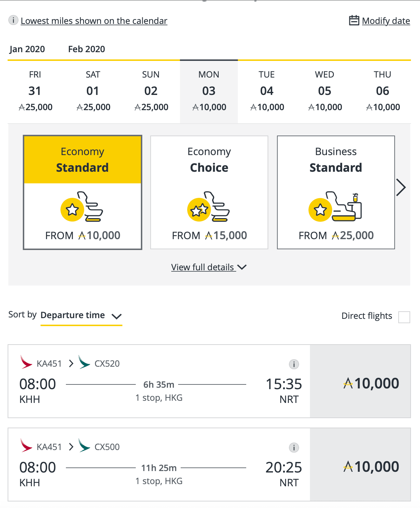Switch to the Feb 2020 tab
Image resolution: width=420 pixels, height=508 pixels.
point(87,49)
